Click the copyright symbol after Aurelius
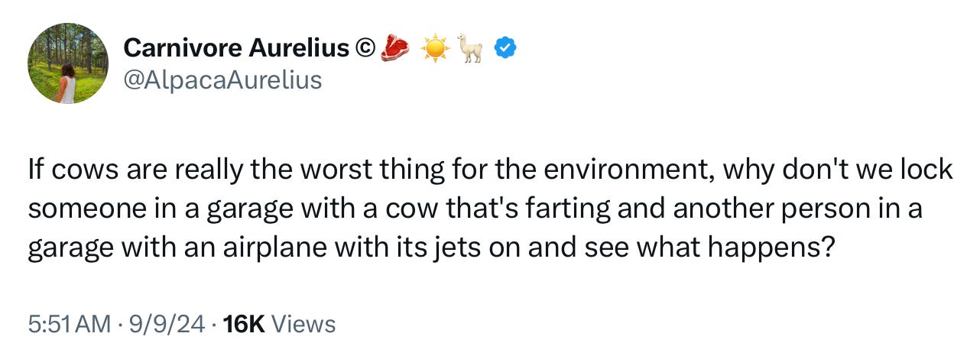The height and width of the screenshot is (356, 980). tap(365, 49)
